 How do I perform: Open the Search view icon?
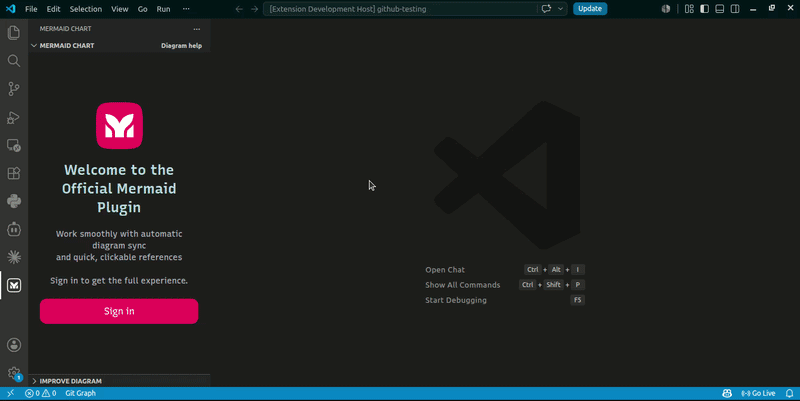coord(14,61)
